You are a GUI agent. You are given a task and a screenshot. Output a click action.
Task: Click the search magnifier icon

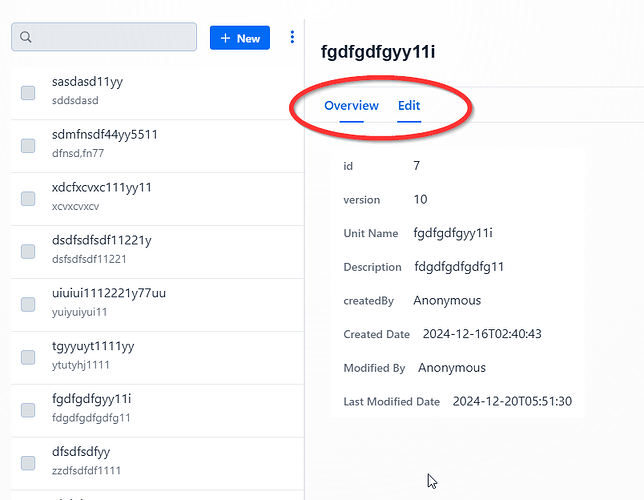tap(27, 37)
